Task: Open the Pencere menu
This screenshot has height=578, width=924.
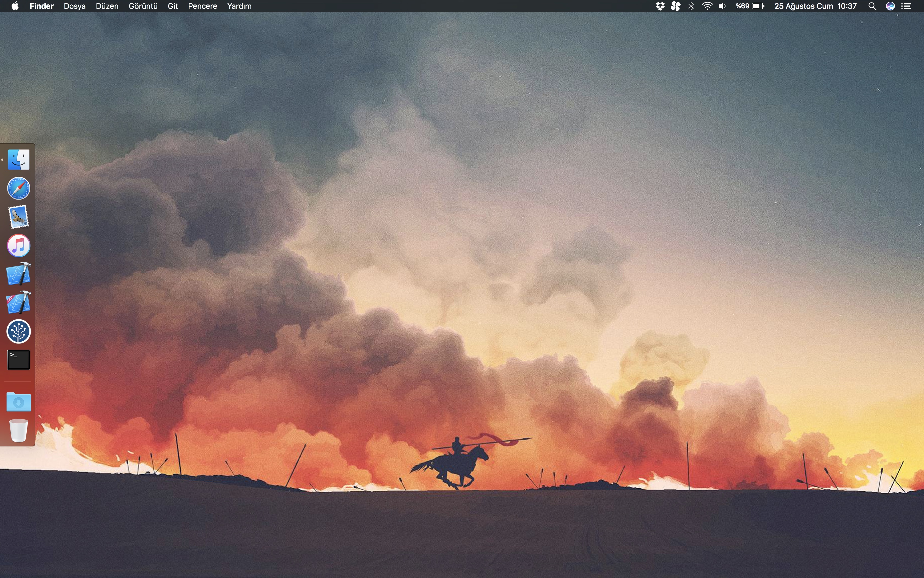Action: (202, 6)
